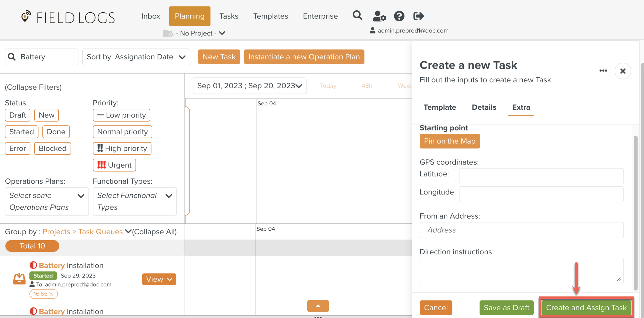Click the Cancel button
The image size is (644, 318).
pos(436,307)
